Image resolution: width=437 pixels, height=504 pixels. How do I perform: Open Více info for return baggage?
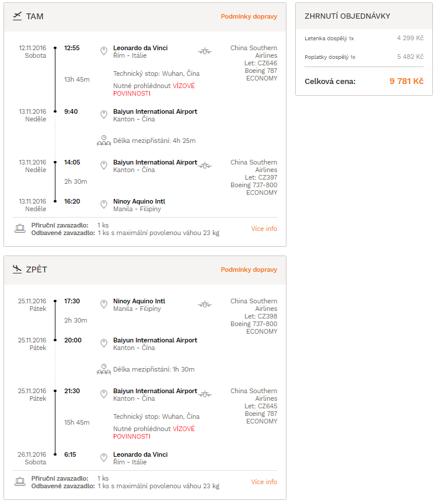[x=264, y=481]
